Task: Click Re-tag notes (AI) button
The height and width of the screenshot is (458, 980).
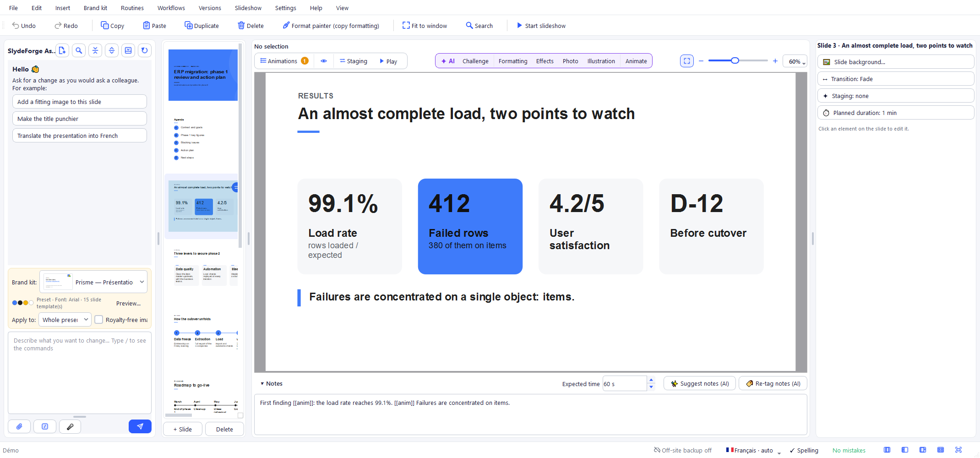Action: pyautogui.click(x=773, y=384)
